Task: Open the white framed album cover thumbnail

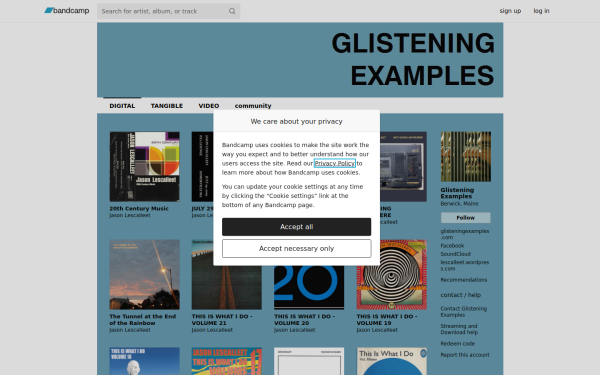Action: pos(309,361)
